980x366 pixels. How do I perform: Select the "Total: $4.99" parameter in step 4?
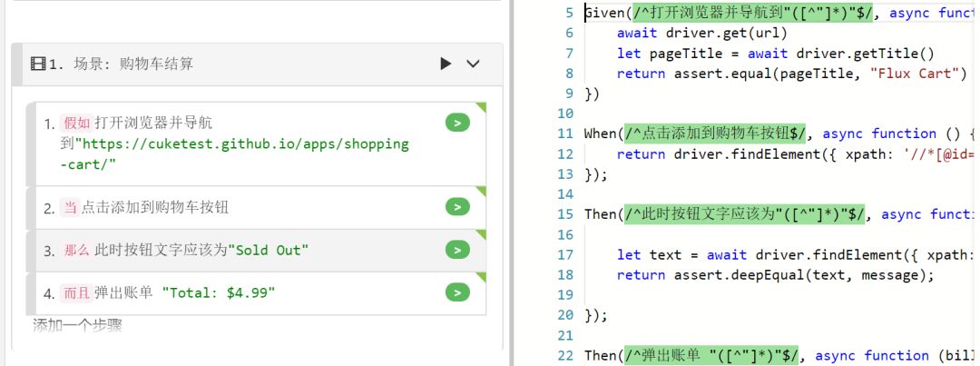coord(218,292)
